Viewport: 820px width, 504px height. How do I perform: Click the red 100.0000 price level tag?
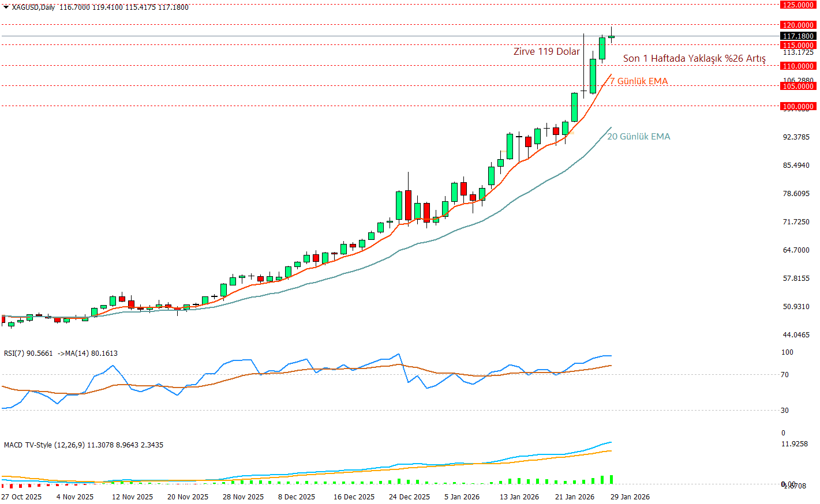tap(797, 107)
